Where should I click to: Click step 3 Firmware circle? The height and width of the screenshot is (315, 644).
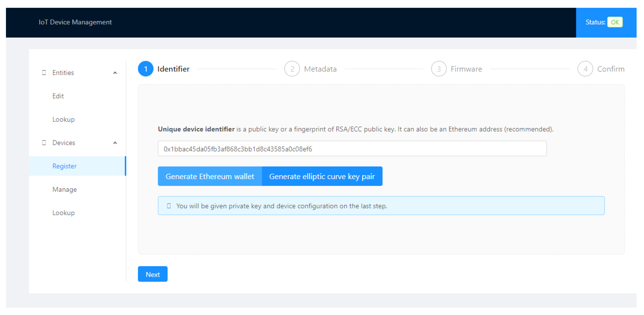coord(439,69)
